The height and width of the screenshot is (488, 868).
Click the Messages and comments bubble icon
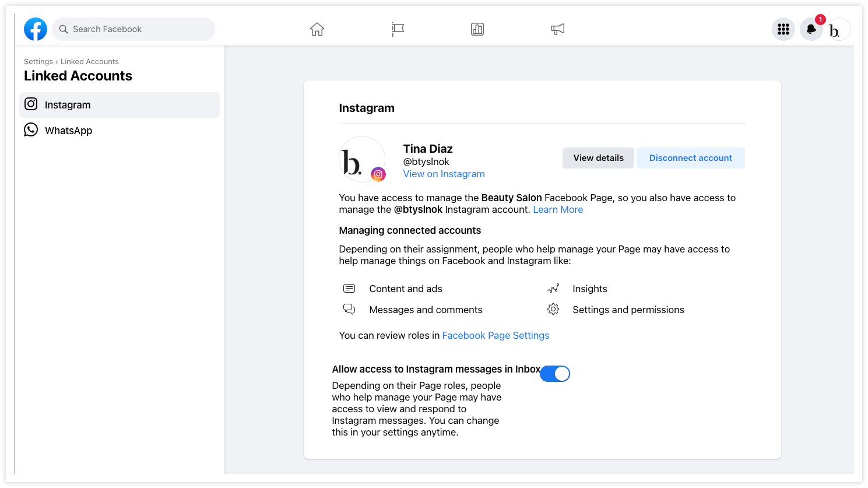(x=349, y=309)
